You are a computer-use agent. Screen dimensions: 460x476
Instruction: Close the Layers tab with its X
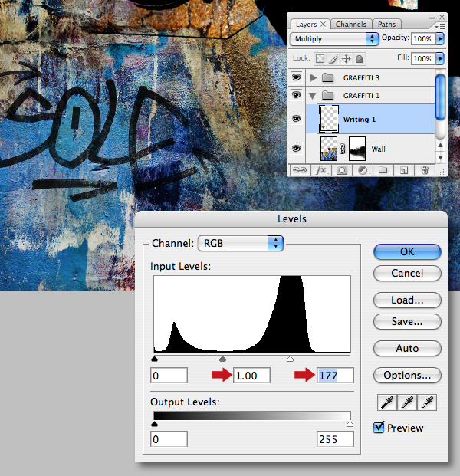click(x=324, y=24)
